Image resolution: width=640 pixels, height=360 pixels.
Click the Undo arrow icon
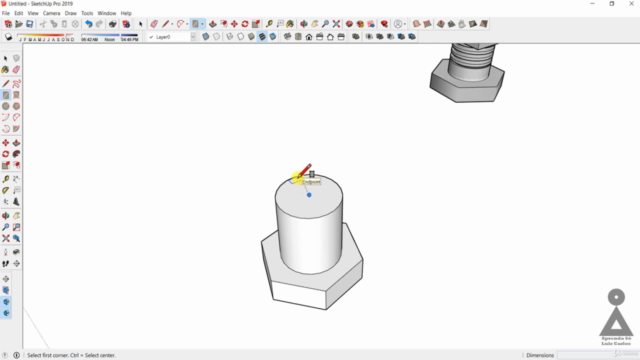pyautogui.click(x=89, y=24)
